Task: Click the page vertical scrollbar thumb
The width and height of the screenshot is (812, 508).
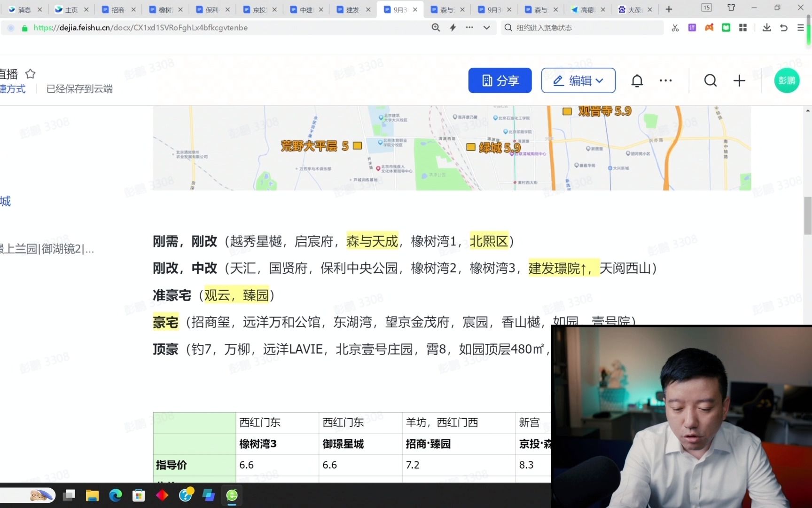Action: tap(808, 215)
